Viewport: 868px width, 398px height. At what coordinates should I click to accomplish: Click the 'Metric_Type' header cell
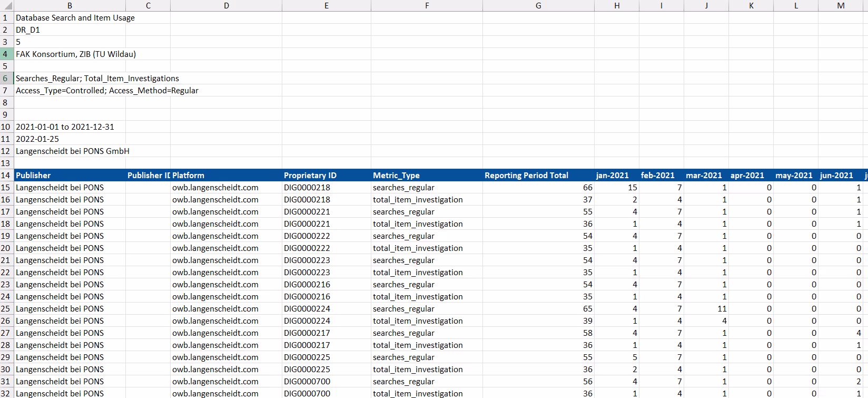[x=427, y=176]
